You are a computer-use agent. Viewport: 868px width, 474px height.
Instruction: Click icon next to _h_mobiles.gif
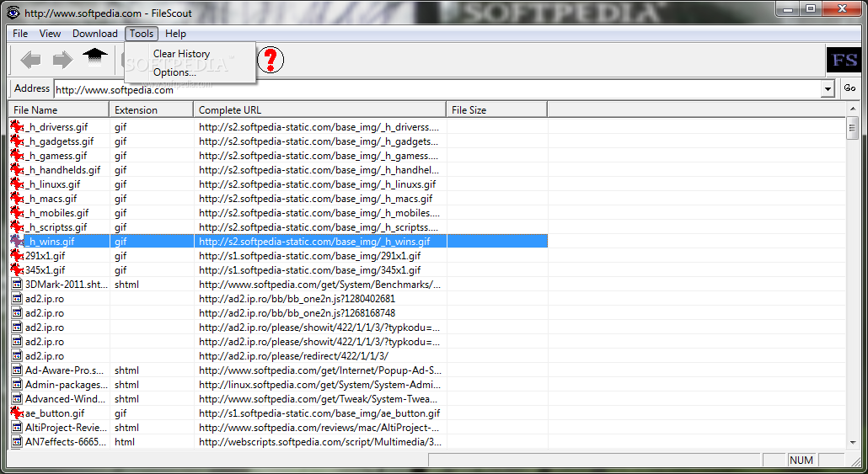(x=17, y=213)
